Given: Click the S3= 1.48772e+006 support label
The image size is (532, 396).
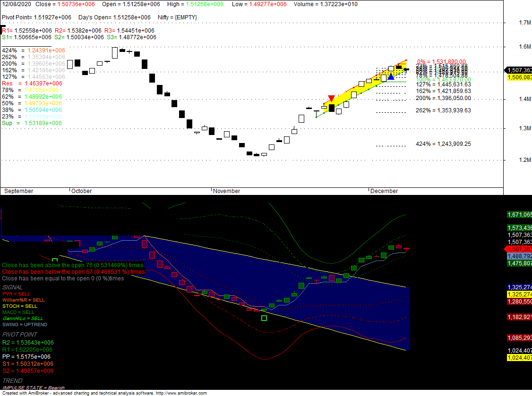Looking at the screenshot, I should point(132,37).
